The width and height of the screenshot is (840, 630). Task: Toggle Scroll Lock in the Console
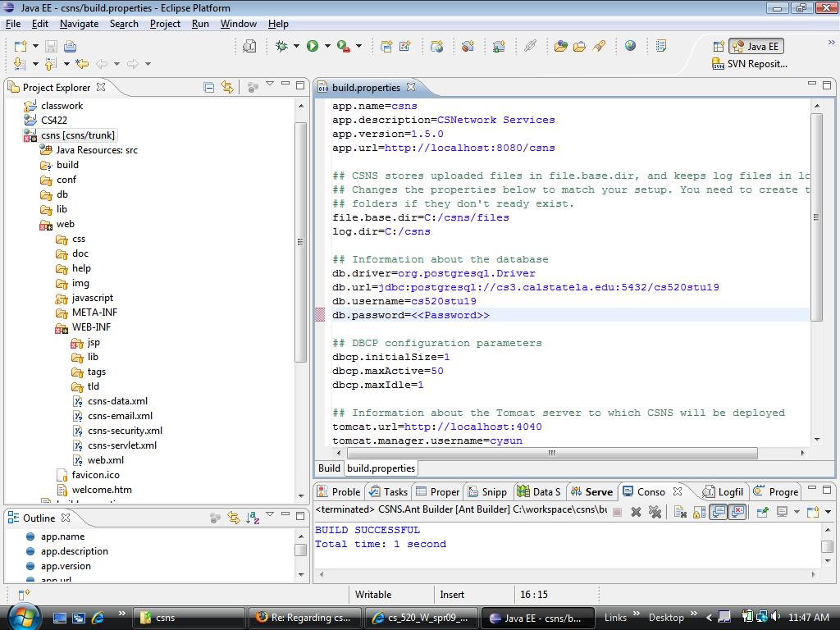(x=699, y=512)
